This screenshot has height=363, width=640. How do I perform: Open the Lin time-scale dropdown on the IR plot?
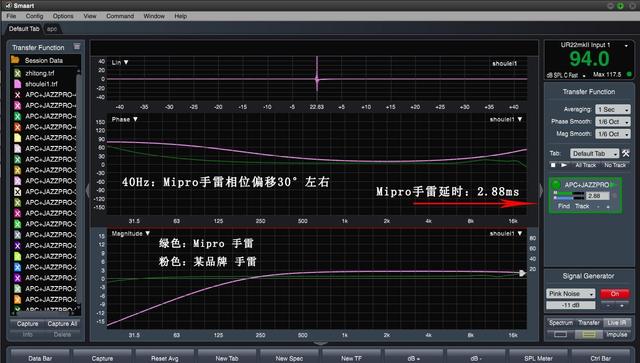(120, 62)
